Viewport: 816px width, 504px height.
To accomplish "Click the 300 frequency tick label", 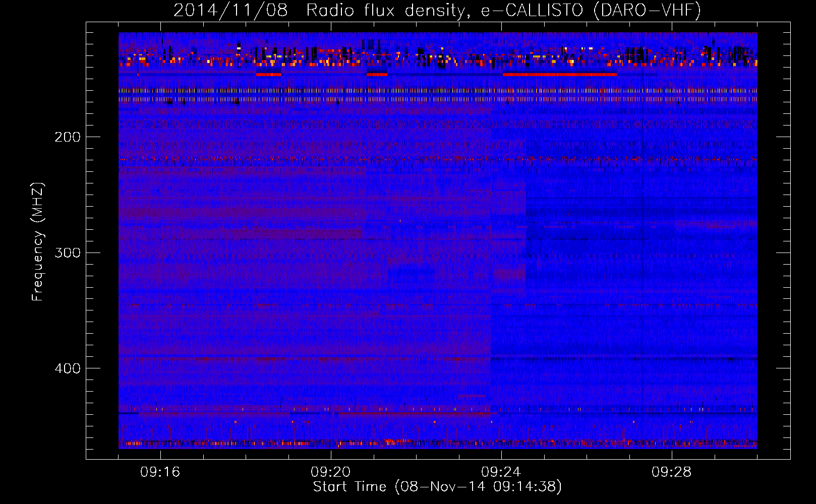I will coord(68,253).
